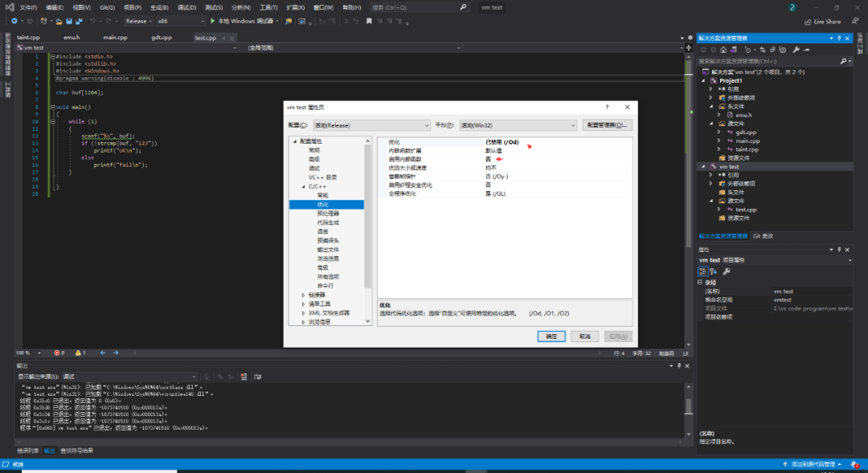
Task: Click the Live Share icon
Action: click(x=809, y=22)
